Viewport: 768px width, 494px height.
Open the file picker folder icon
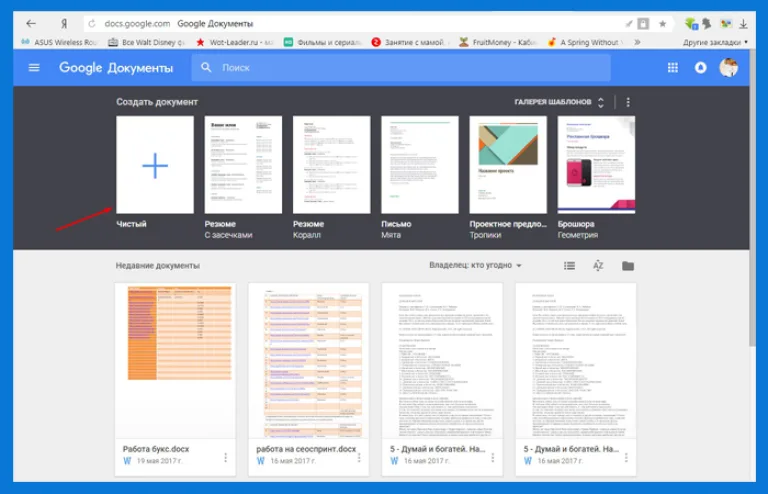pyautogui.click(x=628, y=266)
